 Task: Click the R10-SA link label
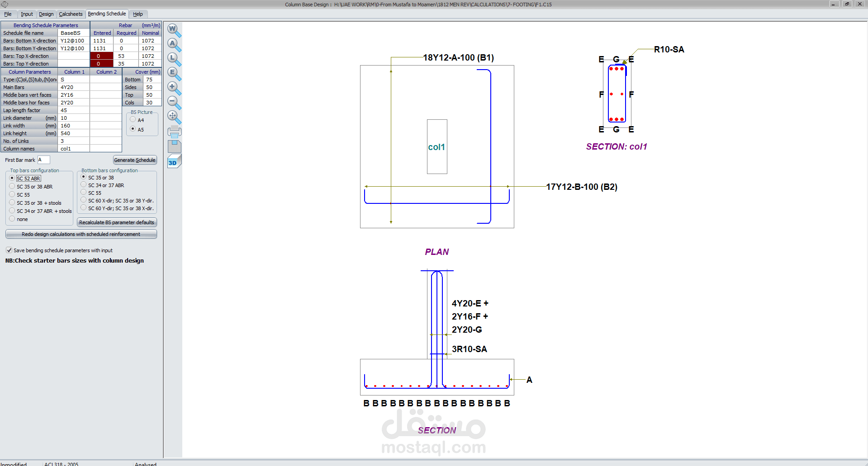tap(669, 49)
